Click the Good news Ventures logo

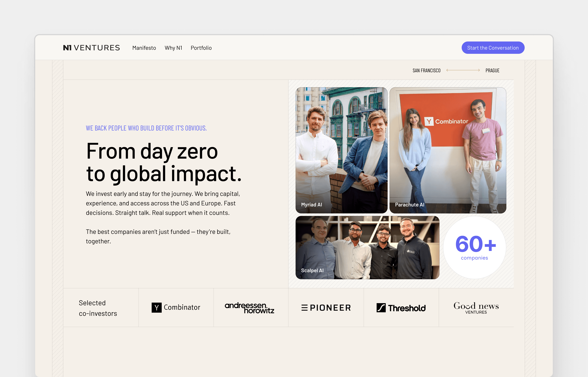point(476,308)
